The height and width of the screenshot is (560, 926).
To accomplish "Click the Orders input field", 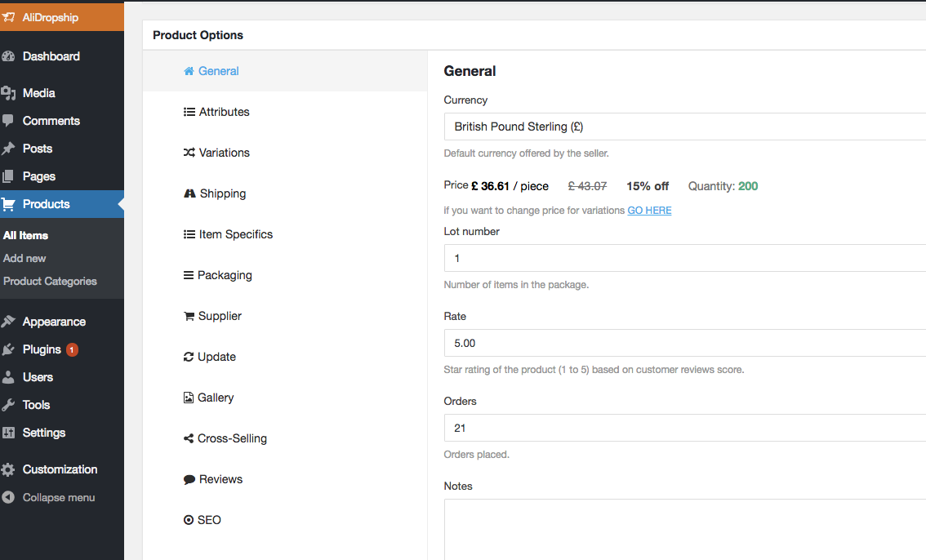I will (685, 428).
